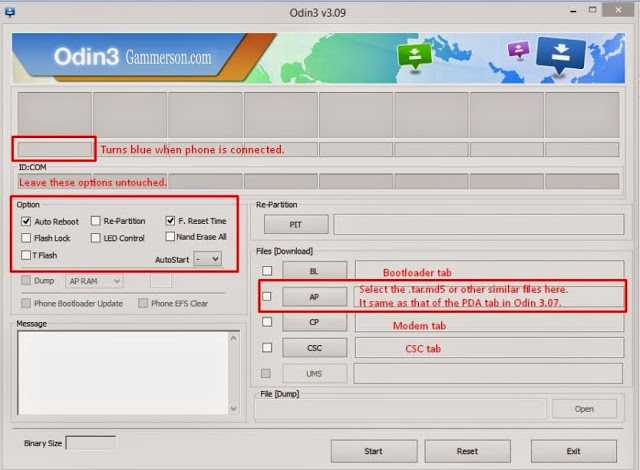Enable the Re-Partition option

[x=96, y=221]
